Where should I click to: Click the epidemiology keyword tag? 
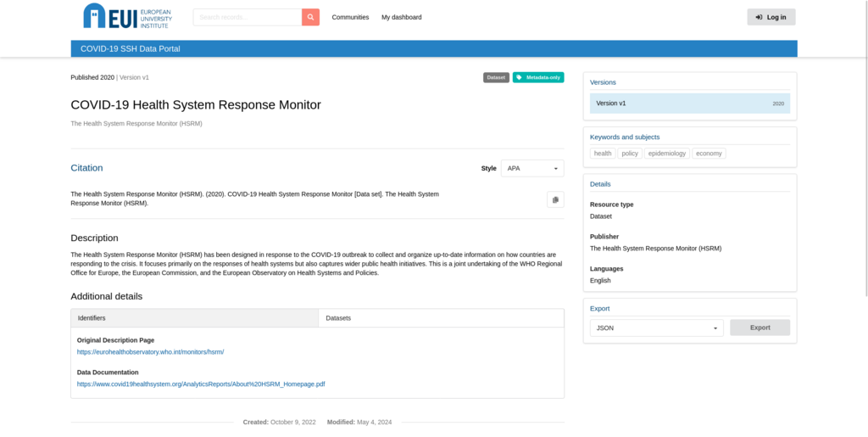(x=667, y=154)
